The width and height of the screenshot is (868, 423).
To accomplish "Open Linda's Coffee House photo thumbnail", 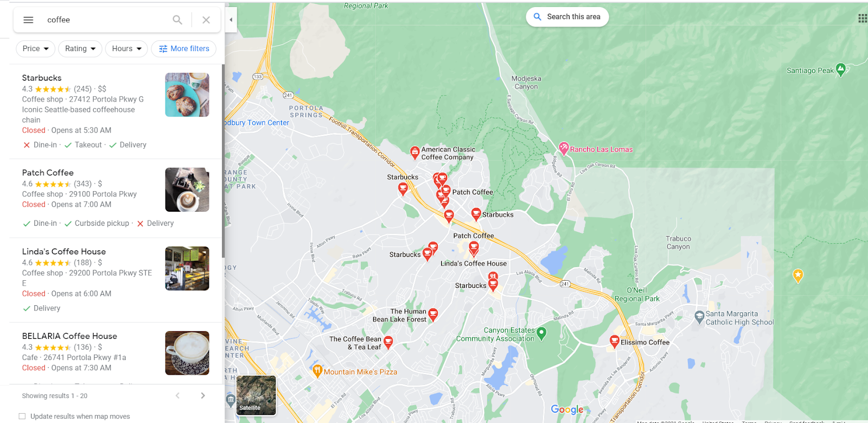I will pyautogui.click(x=187, y=269).
